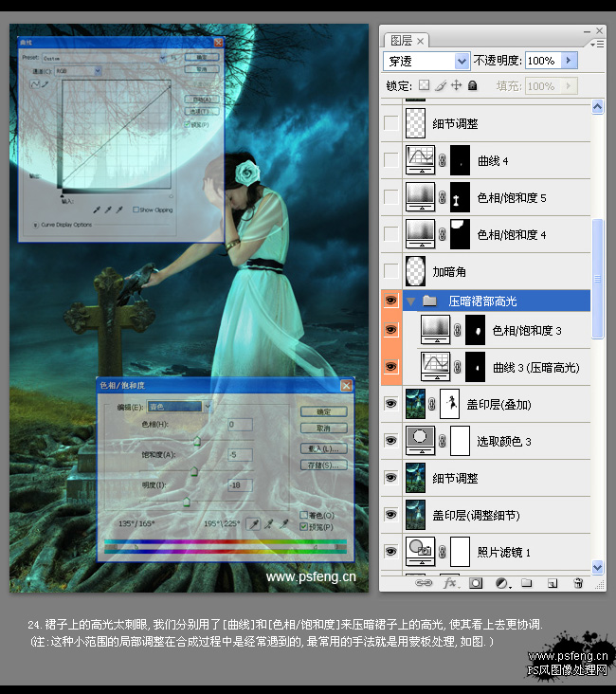Toggle lock position with the move-arrows icon
This screenshot has height=694, width=616.
(x=456, y=85)
